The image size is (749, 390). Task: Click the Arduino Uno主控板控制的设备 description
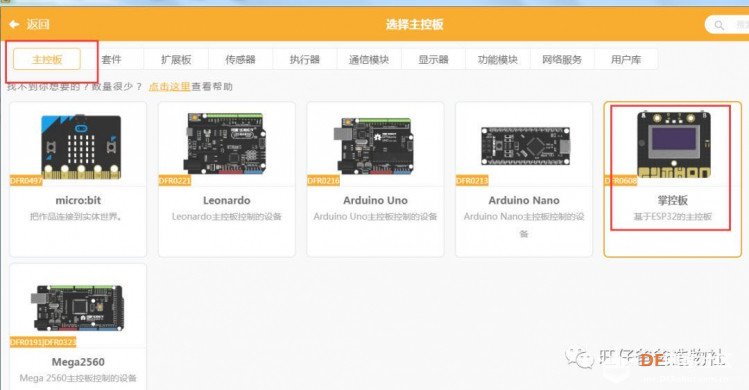coord(375,217)
